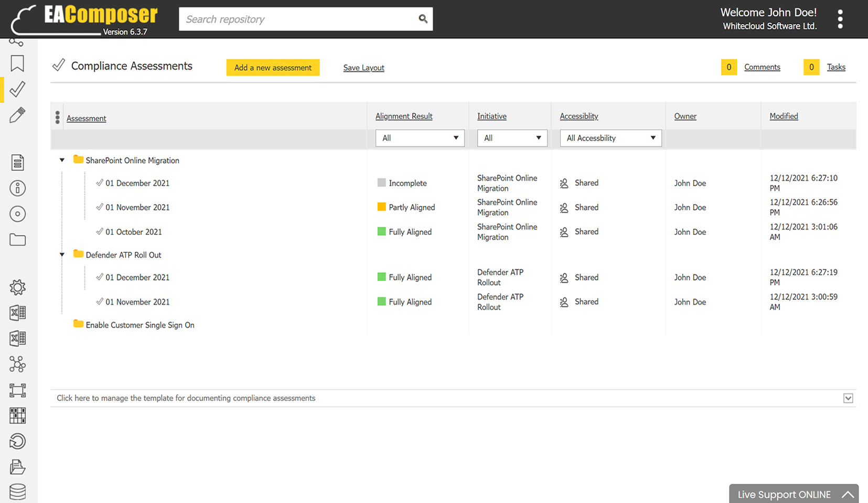This screenshot has height=503, width=868.
Task: Open the Tasks link
Action: tap(836, 67)
